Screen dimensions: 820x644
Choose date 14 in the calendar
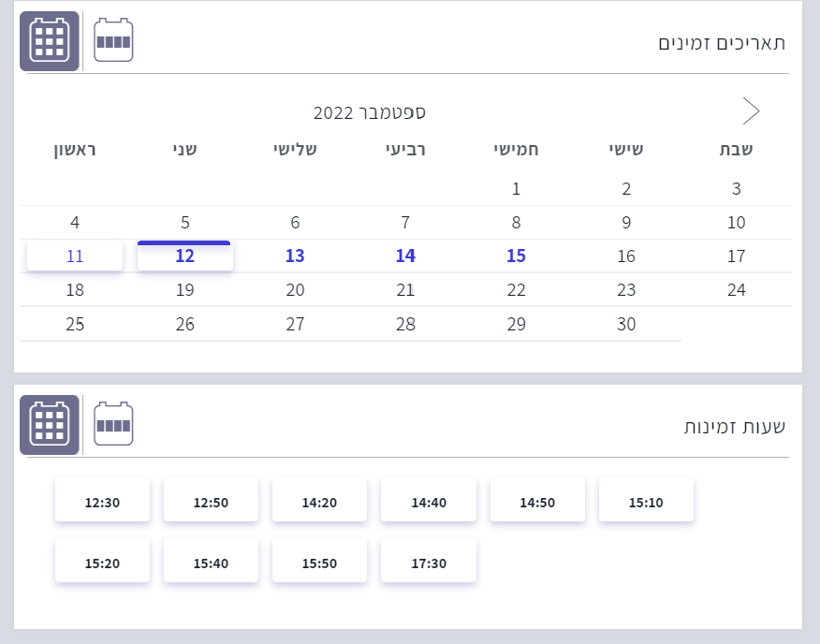405,256
